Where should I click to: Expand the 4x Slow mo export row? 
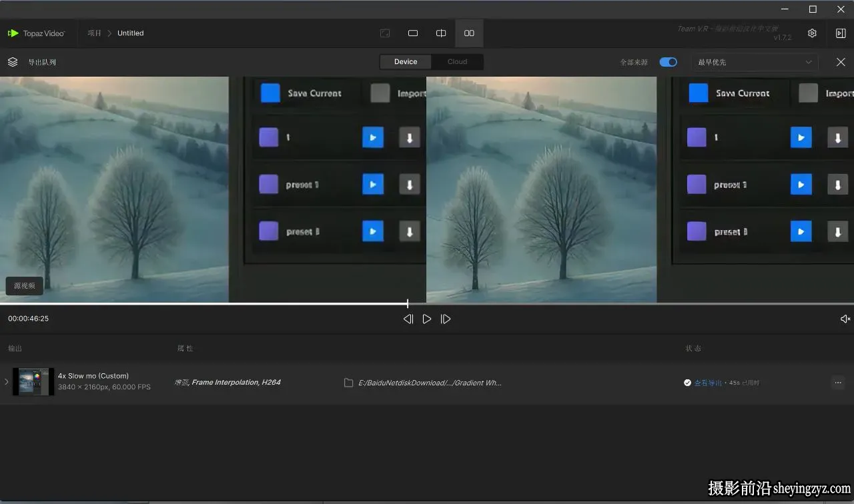7,382
